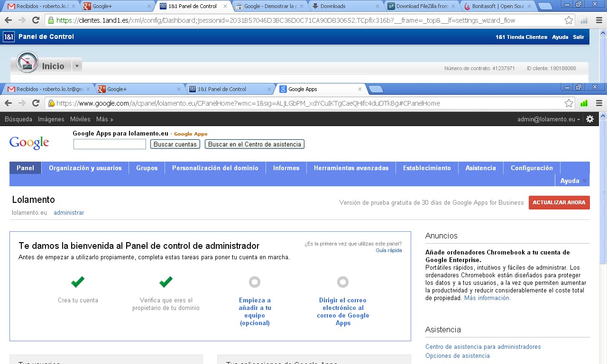Image resolution: width=607 pixels, height=364 pixels.
Task: Expand Ayuda menu arrow in navigation bar
Action: 585,181
